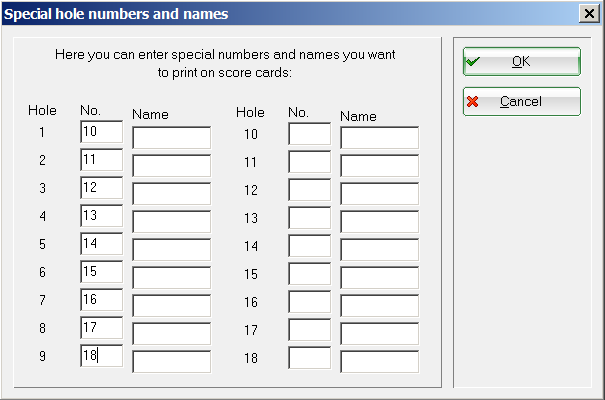The height and width of the screenshot is (400, 605).
Task: Click the Cancel button
Action: click(x=521, y=101)
